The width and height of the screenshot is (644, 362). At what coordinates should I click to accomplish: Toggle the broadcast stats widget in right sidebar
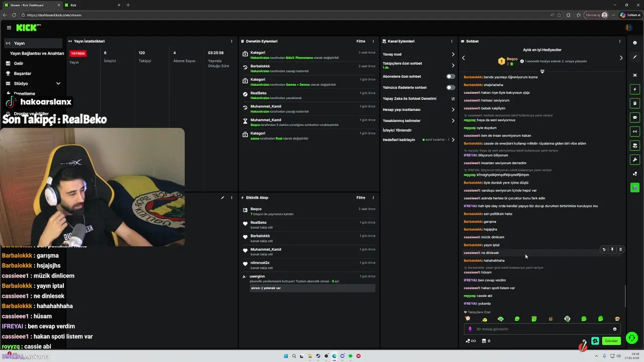[635, 132]
